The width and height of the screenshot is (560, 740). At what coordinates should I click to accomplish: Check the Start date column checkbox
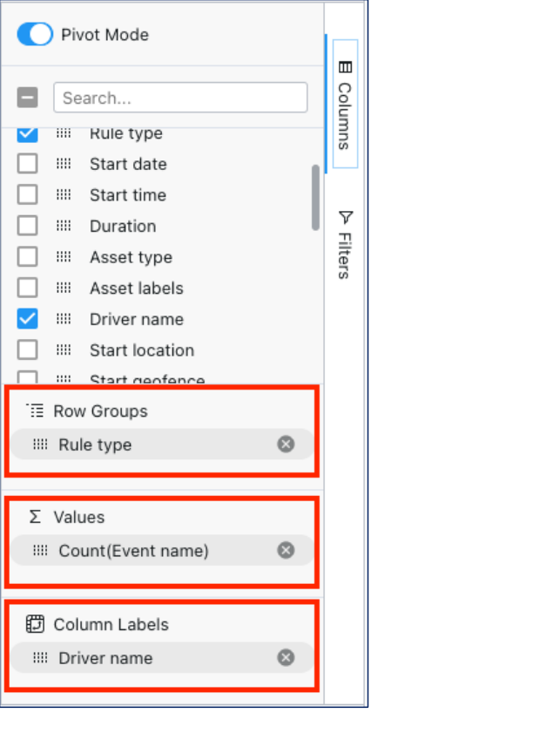click(28, 164)
